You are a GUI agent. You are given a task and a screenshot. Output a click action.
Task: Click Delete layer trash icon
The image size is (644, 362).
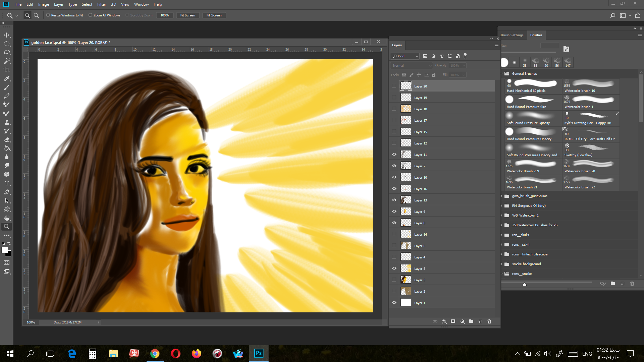tap(489, 321)
